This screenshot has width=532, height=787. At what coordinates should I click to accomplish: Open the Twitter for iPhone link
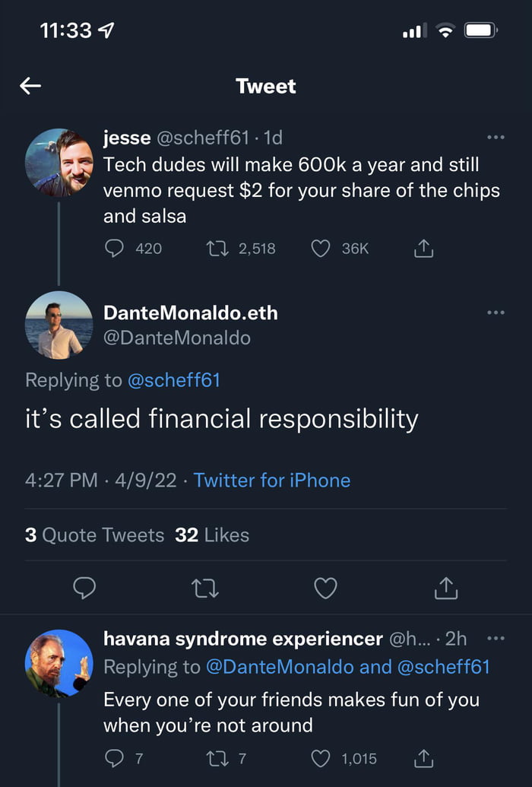point(272,481)
